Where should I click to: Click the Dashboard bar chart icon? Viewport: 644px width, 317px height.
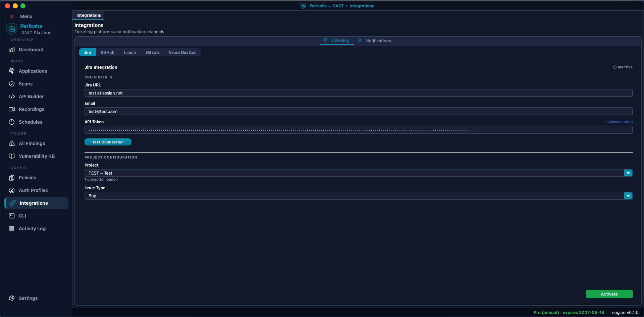click(12, 50)
